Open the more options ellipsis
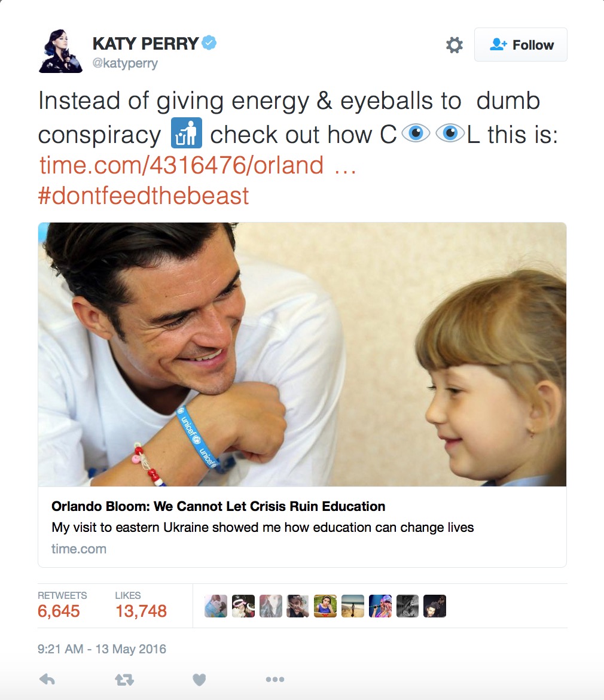Image resolution: width=604 pixels, height=700 pixels. [x=274, y=679]
